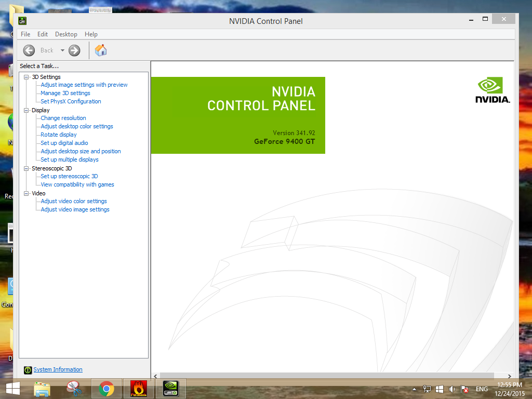The image size is (532, 399).
Task: Open Set PhysX Configuration
Action: [71, 101]
